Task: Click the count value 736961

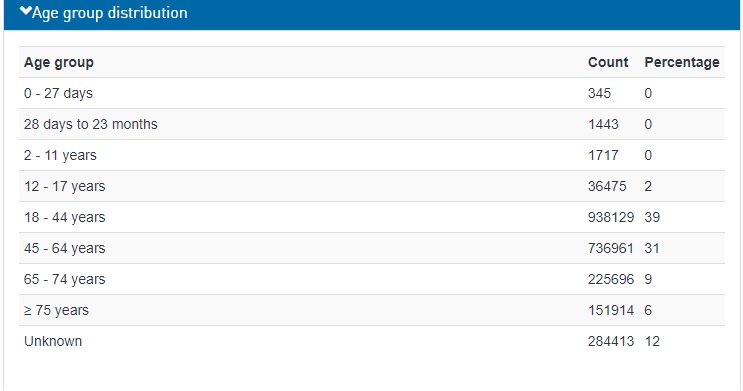Action: [x=611, y=248]
